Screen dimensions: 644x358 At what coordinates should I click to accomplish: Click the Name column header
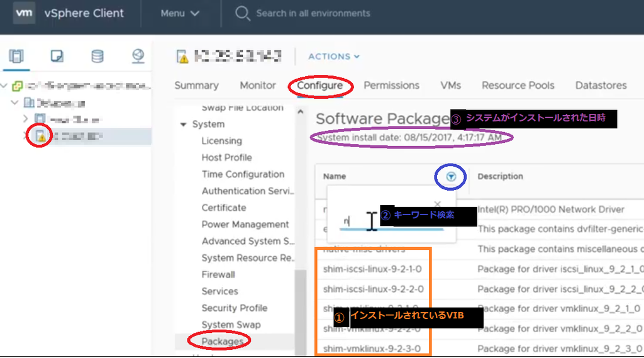335,176
